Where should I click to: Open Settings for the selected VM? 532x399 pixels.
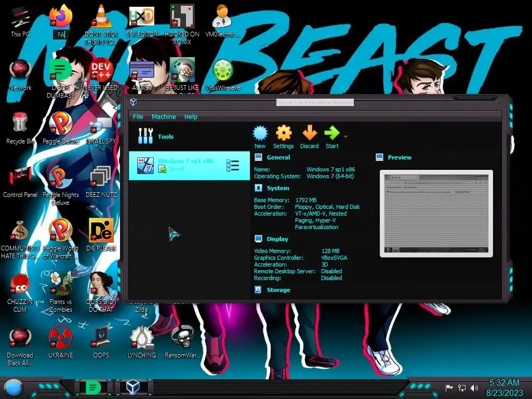click(x=283, y=137)
